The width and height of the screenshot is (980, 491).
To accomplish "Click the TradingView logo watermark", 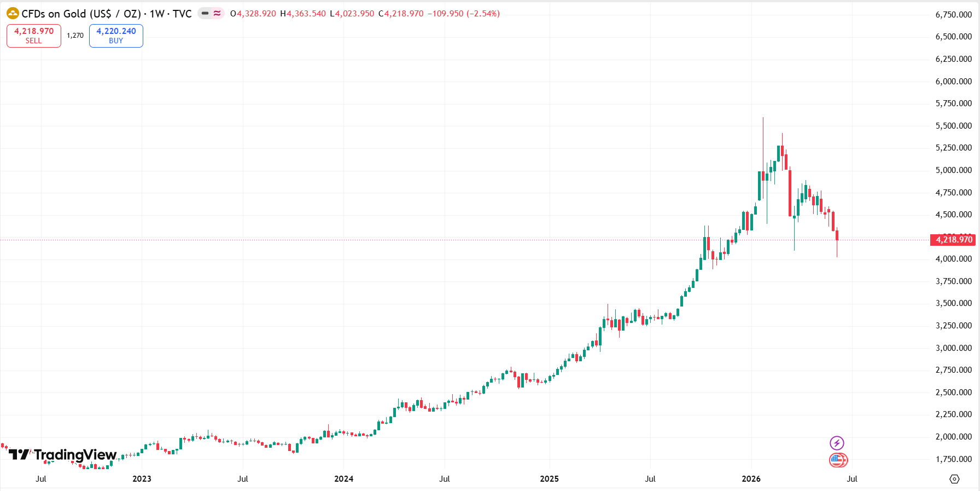I will (x=62, y=454).
